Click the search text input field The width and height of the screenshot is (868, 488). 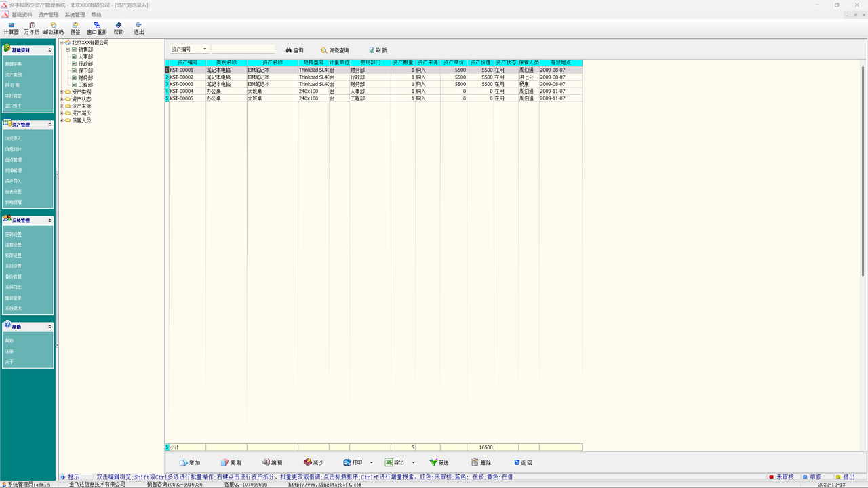pos(243,49)
